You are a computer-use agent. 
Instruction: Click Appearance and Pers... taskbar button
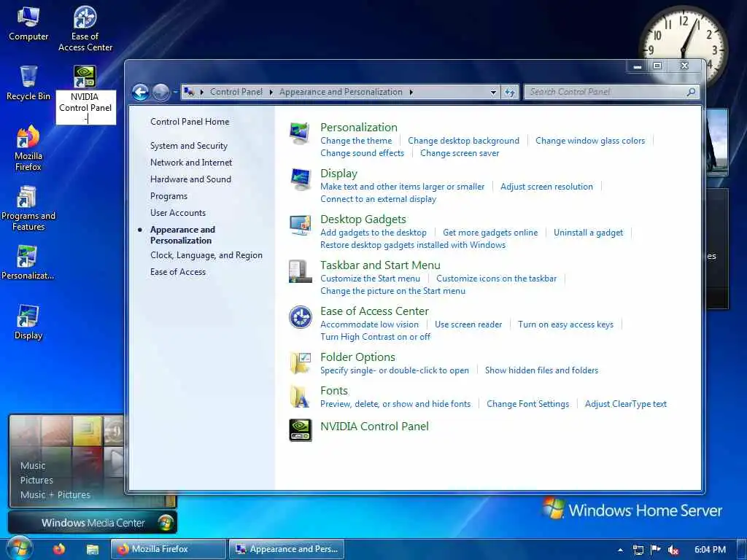pos(286,549)
